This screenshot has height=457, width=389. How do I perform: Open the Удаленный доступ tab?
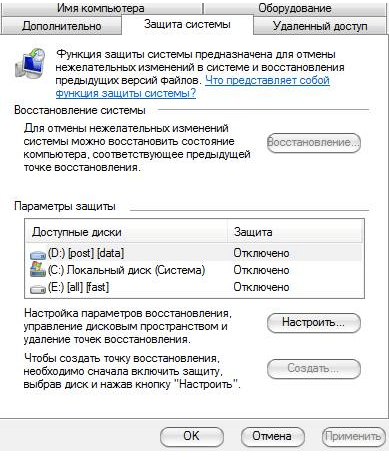point(320,26)
